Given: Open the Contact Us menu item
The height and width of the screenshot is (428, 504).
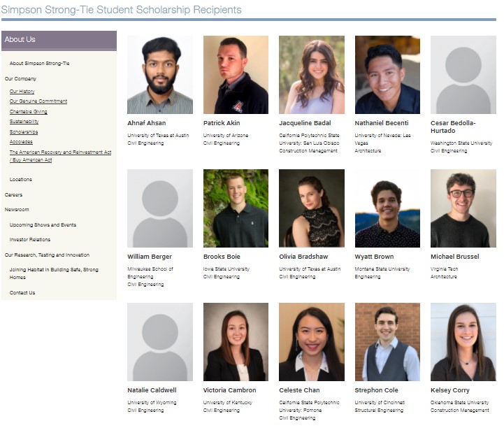Looking at the screenshot, I should pos(22,292).
